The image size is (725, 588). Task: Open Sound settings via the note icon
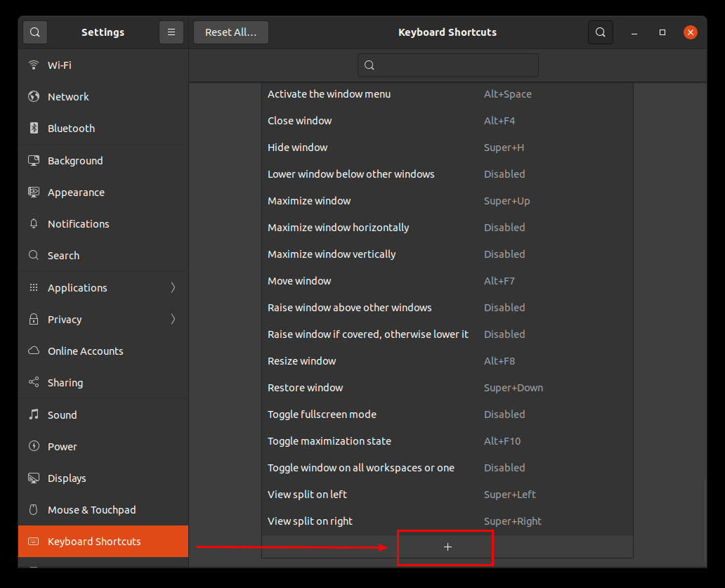pos(33,414)
